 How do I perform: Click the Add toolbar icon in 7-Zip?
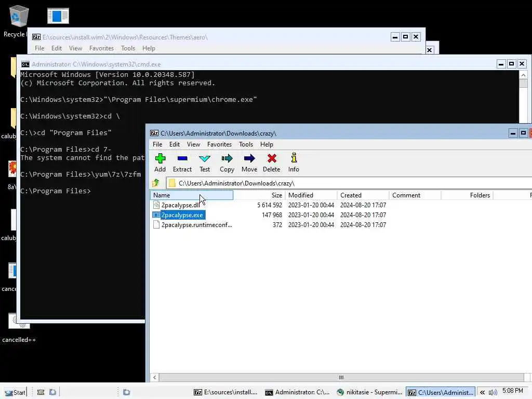[x=160, y=158]
